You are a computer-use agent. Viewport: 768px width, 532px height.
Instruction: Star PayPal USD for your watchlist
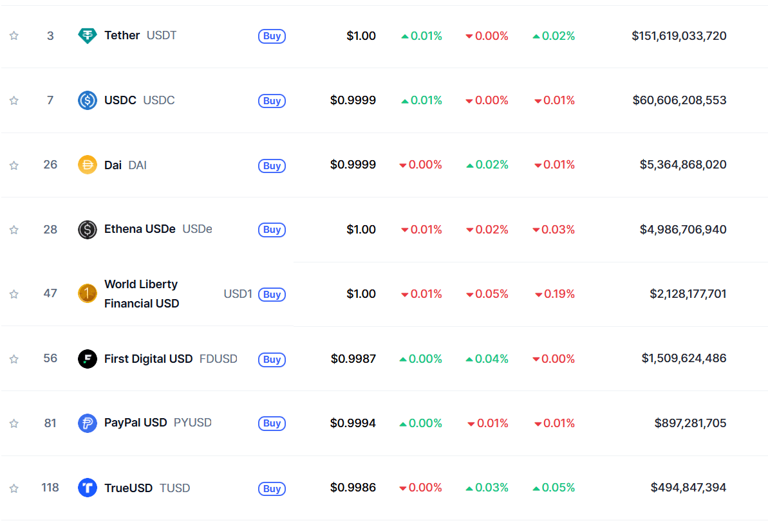[x=14, y=423]
